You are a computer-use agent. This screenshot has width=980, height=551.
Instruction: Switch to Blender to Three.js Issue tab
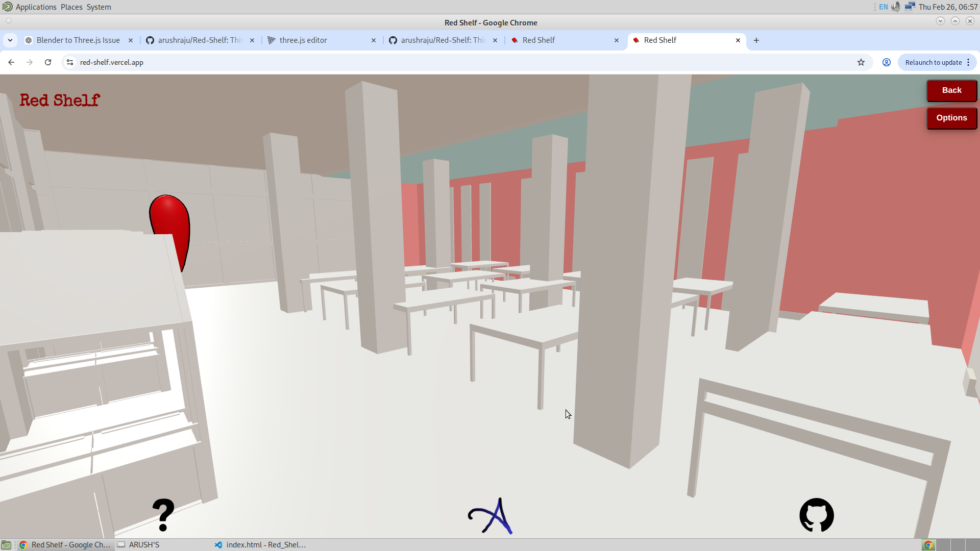[x=78, y=40]
